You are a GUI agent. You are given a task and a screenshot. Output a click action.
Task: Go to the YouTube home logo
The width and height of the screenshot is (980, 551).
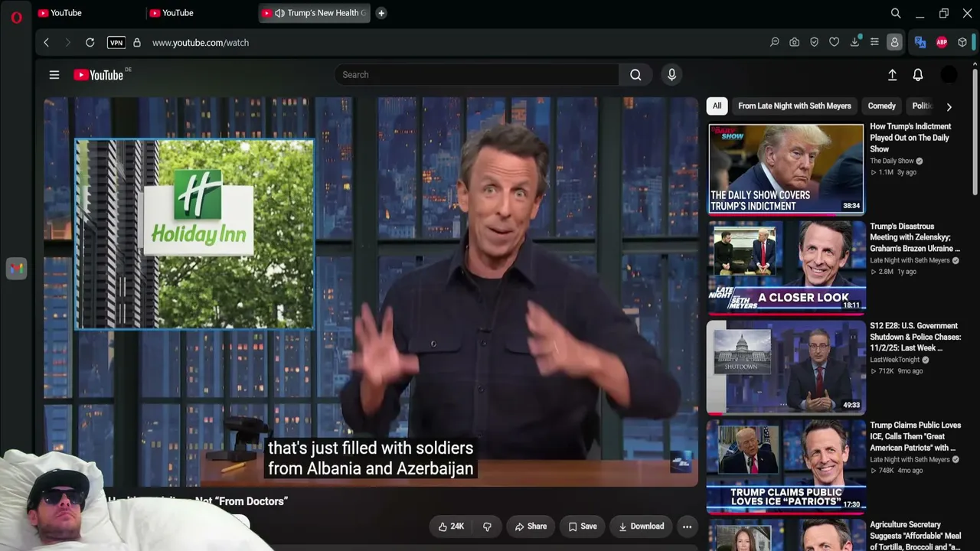pos(98,75)
